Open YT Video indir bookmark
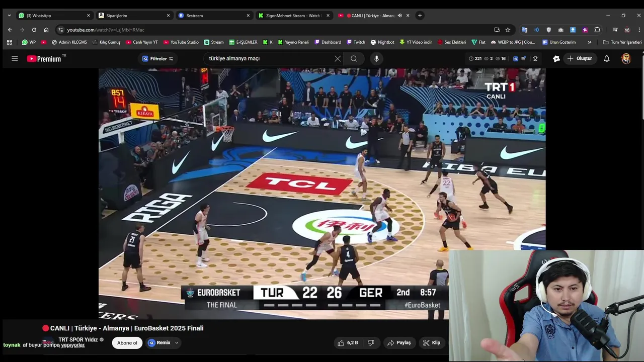644x362 pixels. pos(416,42)
